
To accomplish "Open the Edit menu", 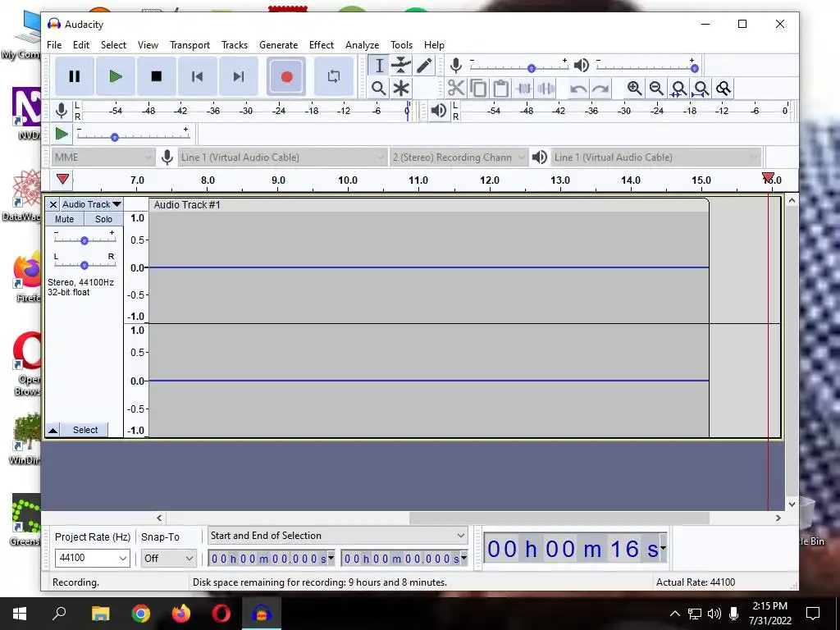I will (81, 45).
